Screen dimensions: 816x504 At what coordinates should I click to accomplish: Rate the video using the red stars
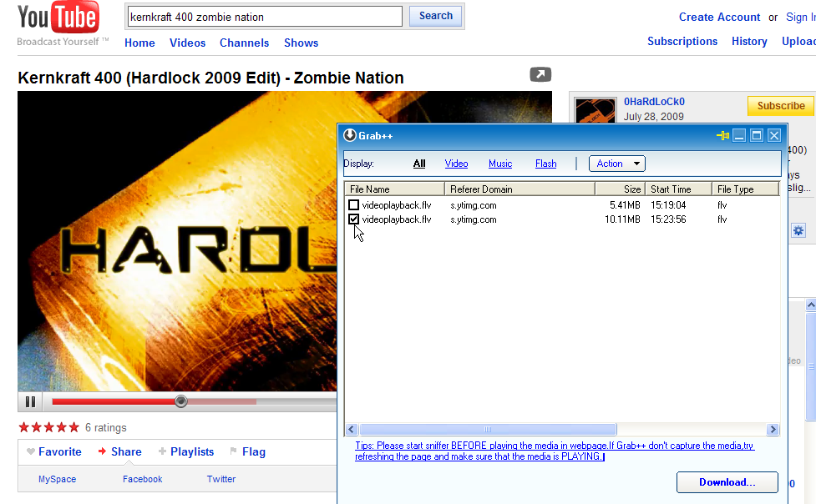coord(48,427)
